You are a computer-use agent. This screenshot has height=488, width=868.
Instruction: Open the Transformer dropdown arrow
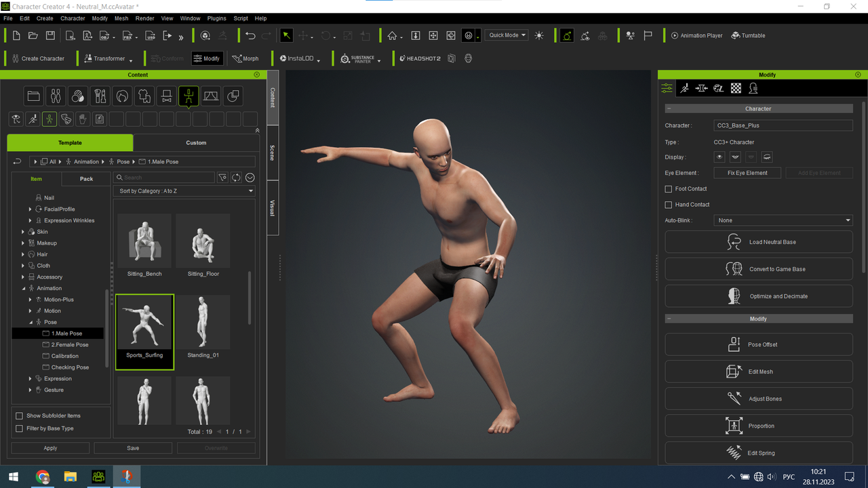click(131, 60)
